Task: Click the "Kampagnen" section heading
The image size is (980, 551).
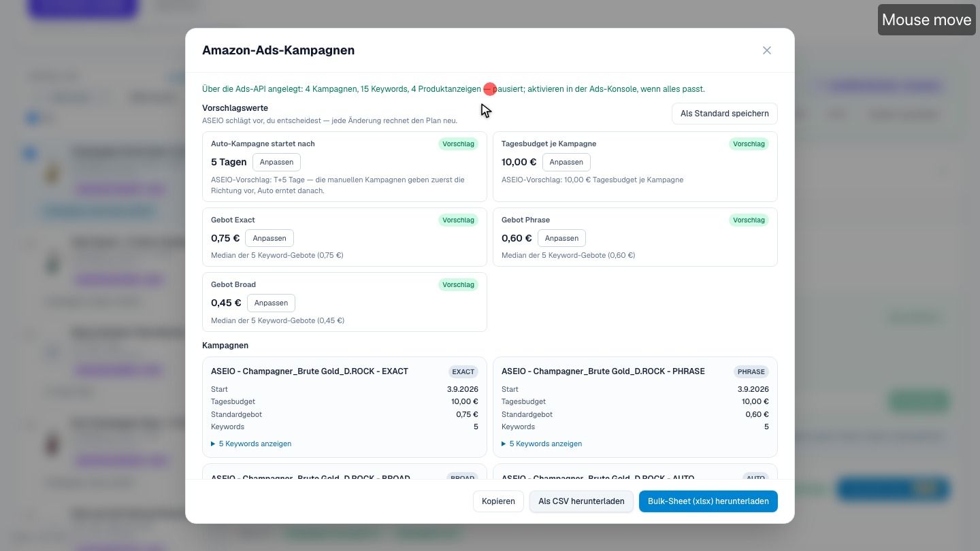Action: pos(225,346)
